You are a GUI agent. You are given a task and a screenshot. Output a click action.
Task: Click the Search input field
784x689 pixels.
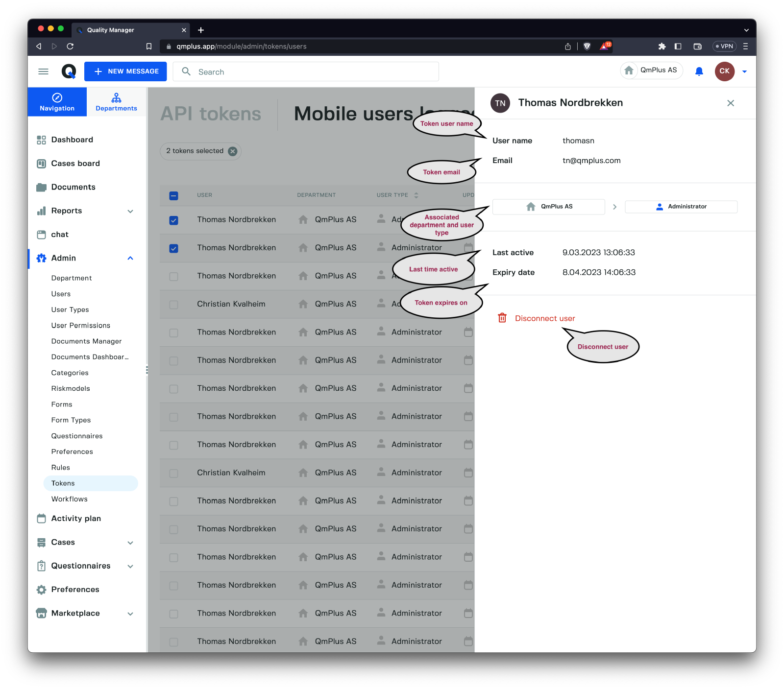click(314, 72)
